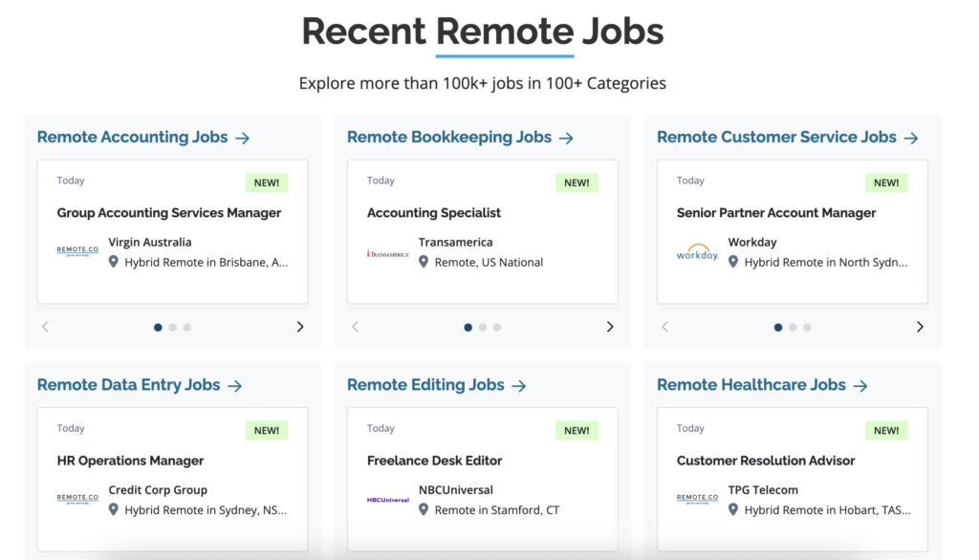Open the Accounting Specialist job listing
The image size is (979, 560).
tap(434, 213)
